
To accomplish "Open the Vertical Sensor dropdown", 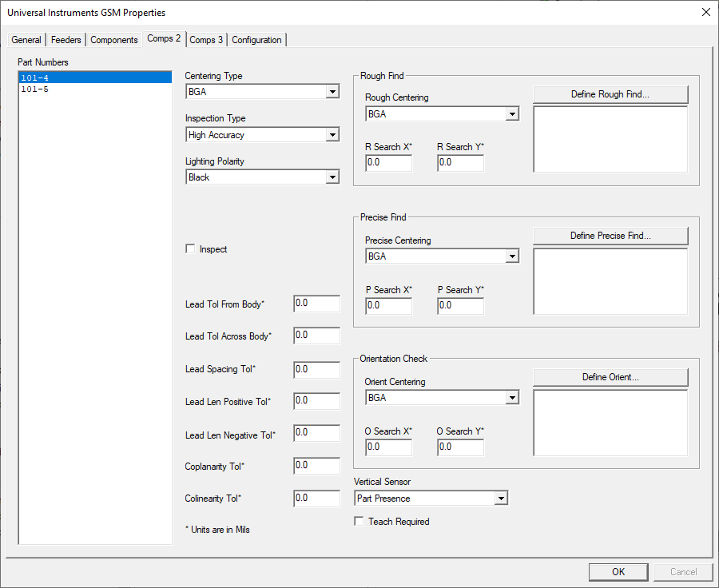I will [x=502, y=497].
